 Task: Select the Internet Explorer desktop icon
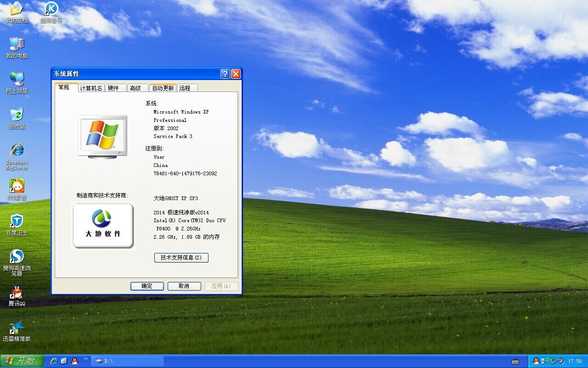[17, 156]
